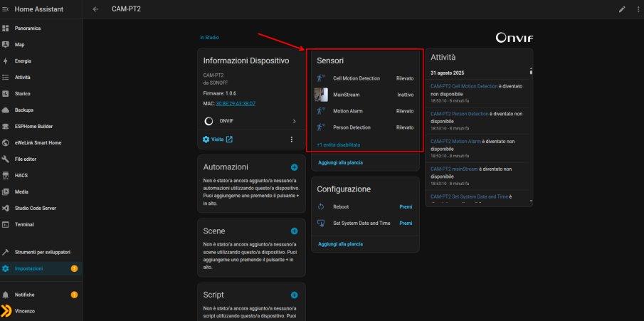This screenshot has width=644, height=321.
Task: Click Sensori 'Aggiungi alla plancia'
Action: point(340,163)
